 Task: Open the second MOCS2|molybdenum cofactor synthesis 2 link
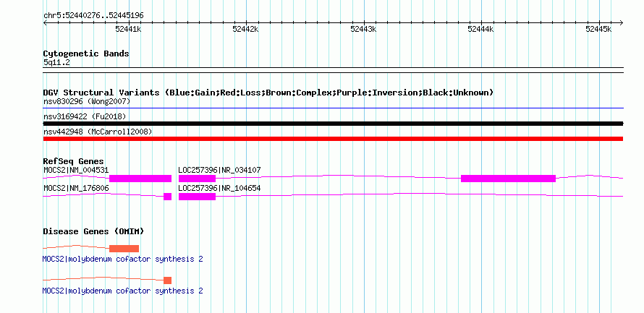tap(123, 291)
